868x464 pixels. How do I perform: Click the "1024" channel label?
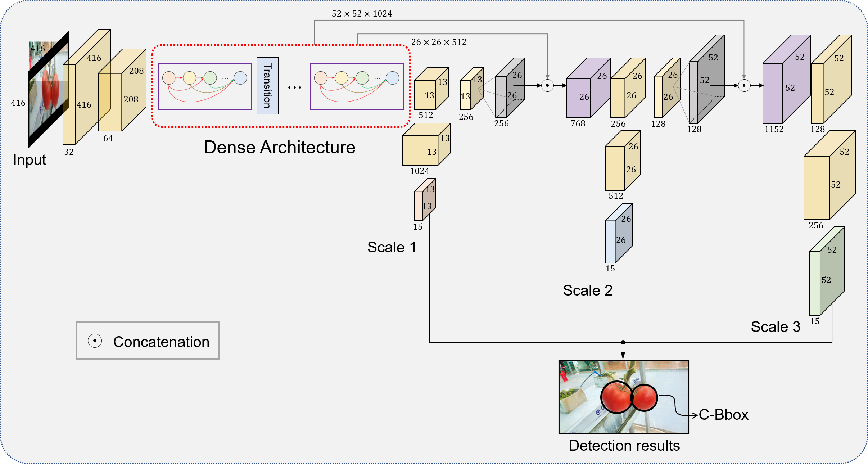[x=420, y=171]
